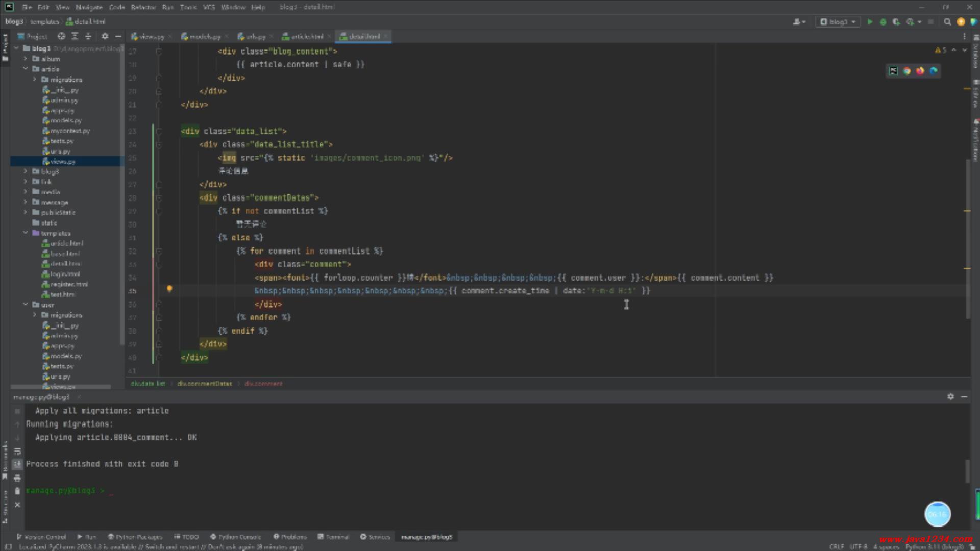Clear console with trash icon

coord(17,491)
